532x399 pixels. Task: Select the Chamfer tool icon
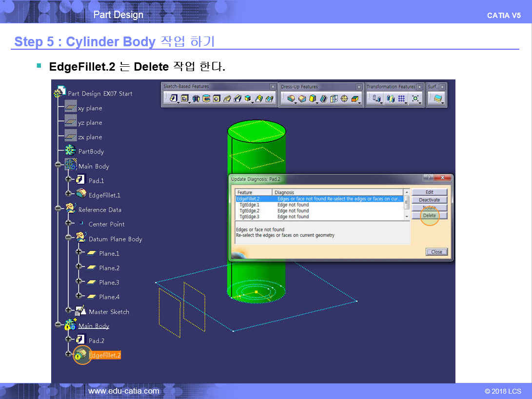302,99
